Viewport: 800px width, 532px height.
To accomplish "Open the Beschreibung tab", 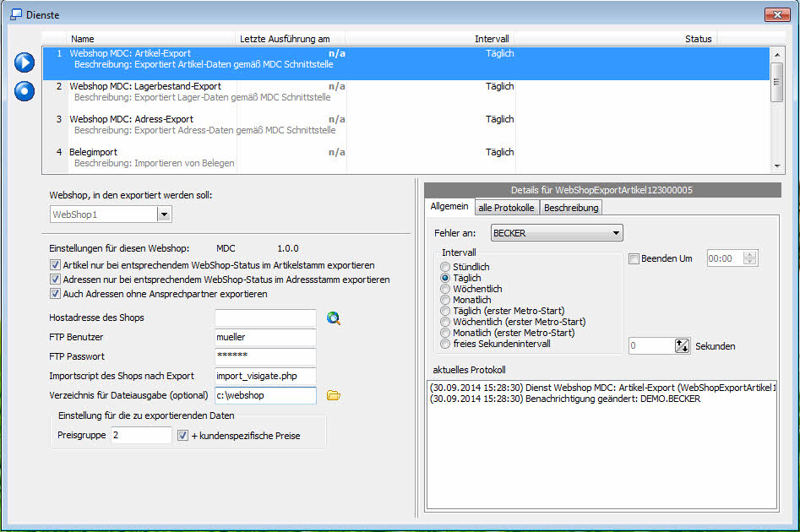I will coord(570,208).
